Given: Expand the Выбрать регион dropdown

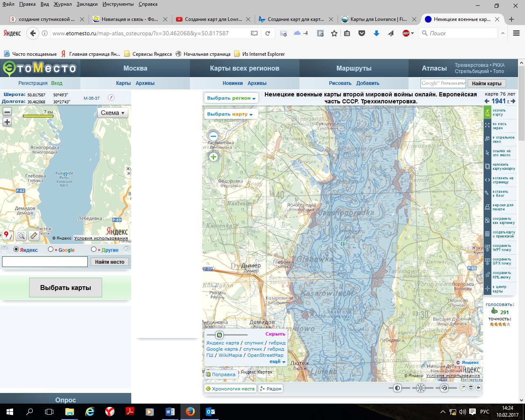Looking at the screenshot, I should pyautogui.click(x=231, y=98).
